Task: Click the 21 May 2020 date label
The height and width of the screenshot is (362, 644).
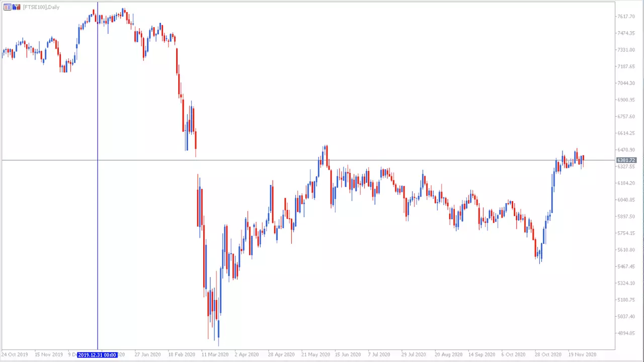Action: [x=315, y=354]
